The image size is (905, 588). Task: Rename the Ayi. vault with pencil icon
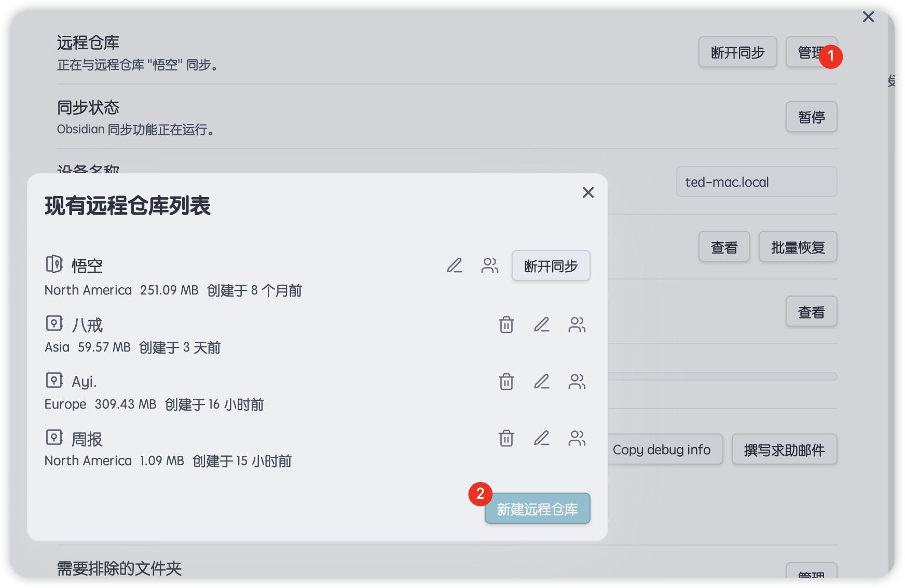click(541, 382)
